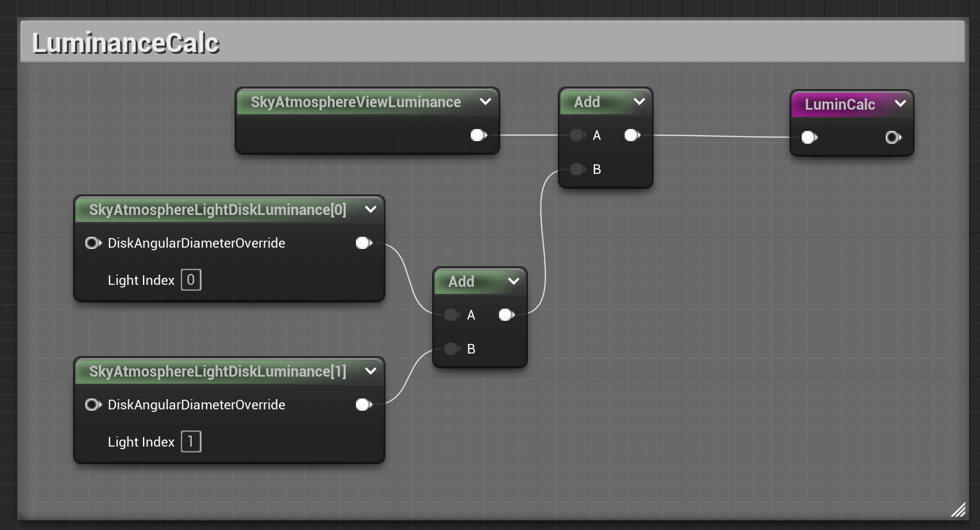Screen dimensions: 980x530
Task: Select the top Add node title
Action: point(587,102)
